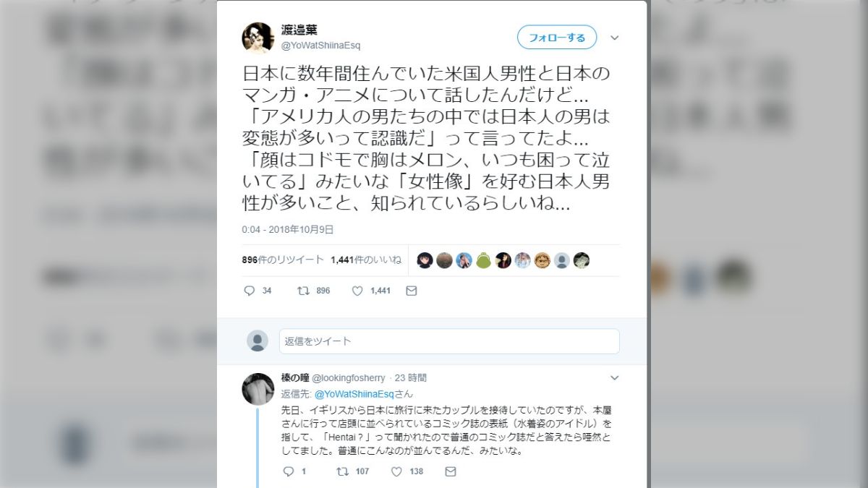Open the @YoWatShiinaEsq handle link in header

(320, 46)
